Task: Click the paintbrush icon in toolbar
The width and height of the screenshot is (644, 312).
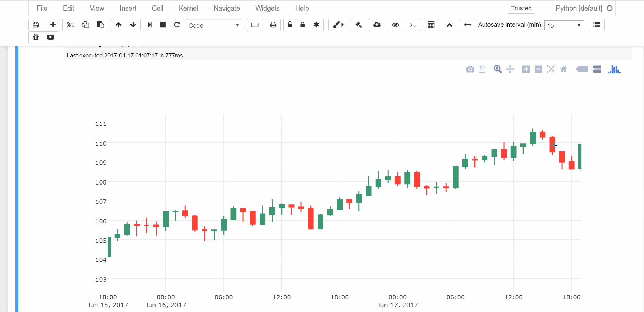Action: pyautogui.click(x=338, y=25)
